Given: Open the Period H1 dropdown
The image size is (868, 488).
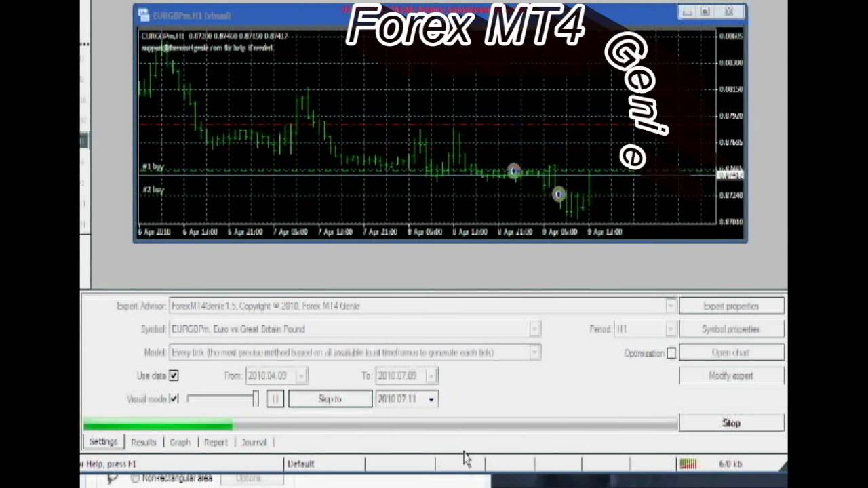Looking at the screenshot, I should point(670,329).
